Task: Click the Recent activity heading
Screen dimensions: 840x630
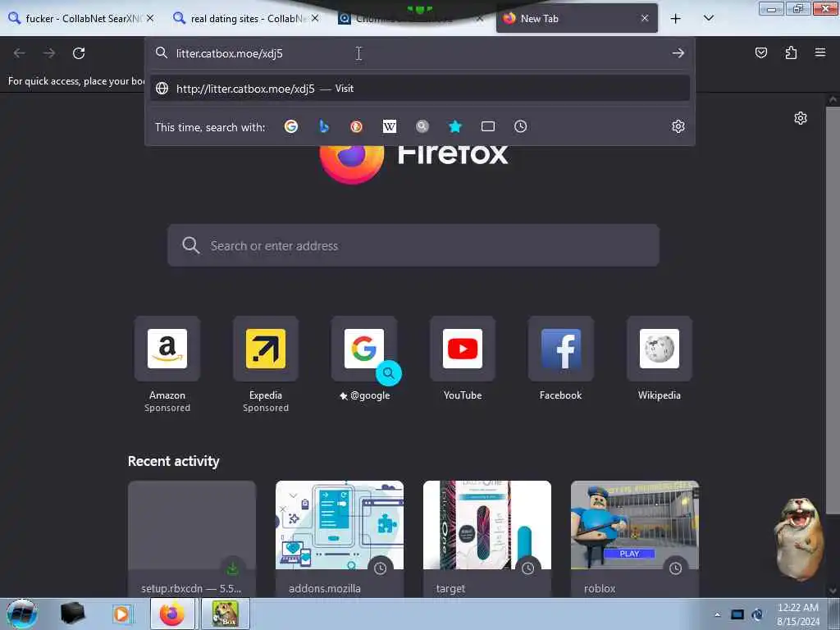Action: click(174, 461)
